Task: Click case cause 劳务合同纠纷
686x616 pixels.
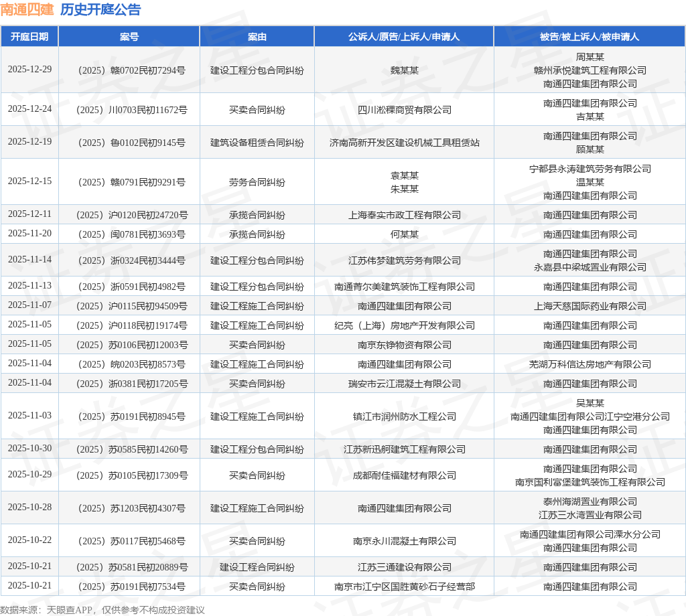Action: tap(257, 182)
